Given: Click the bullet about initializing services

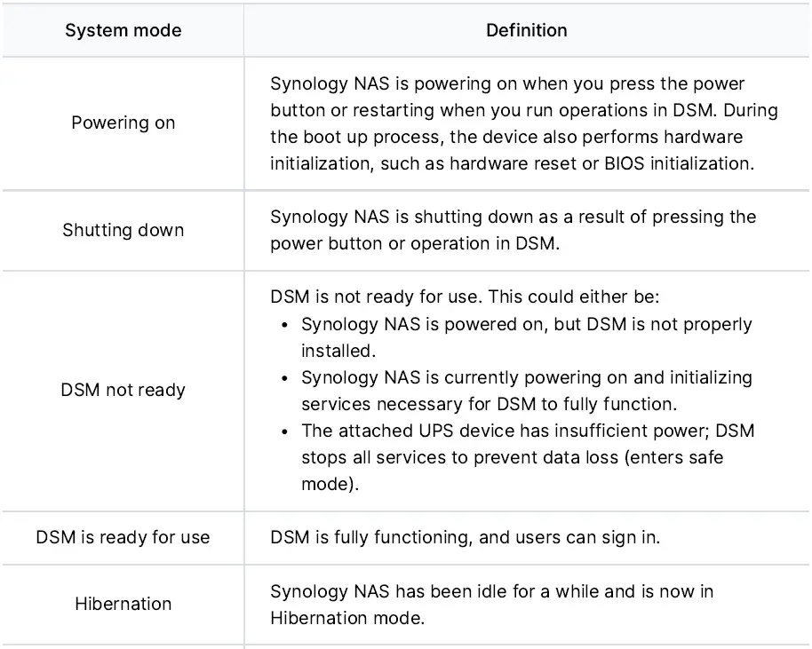Looking at the screenshot, I should 526,390.
